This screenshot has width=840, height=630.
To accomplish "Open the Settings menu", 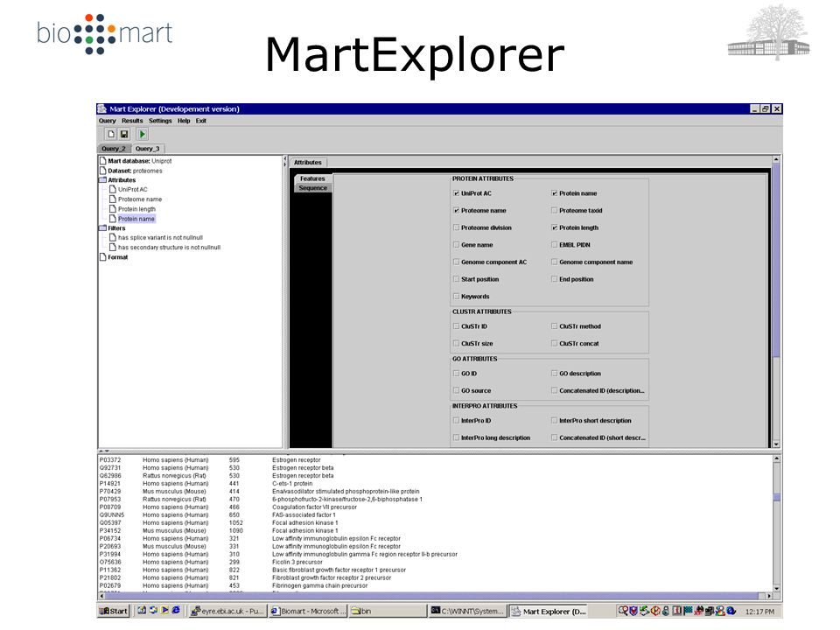I will coord(160,121).
